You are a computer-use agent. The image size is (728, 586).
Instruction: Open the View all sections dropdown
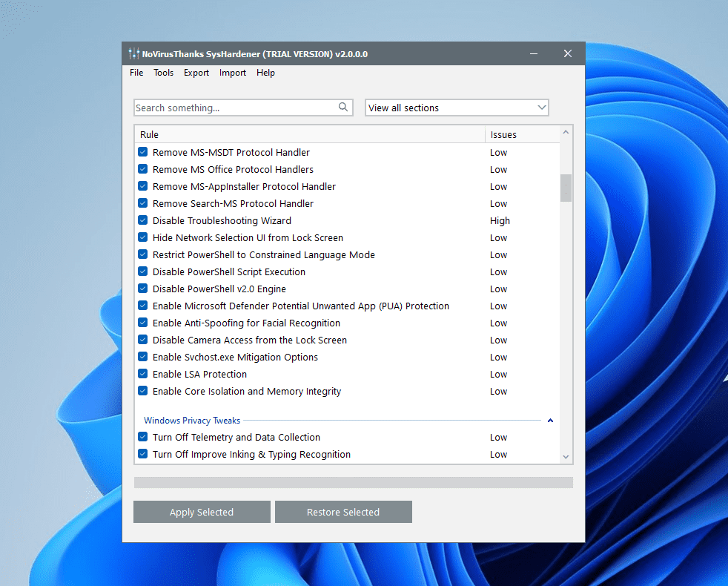tap(457, 108)
